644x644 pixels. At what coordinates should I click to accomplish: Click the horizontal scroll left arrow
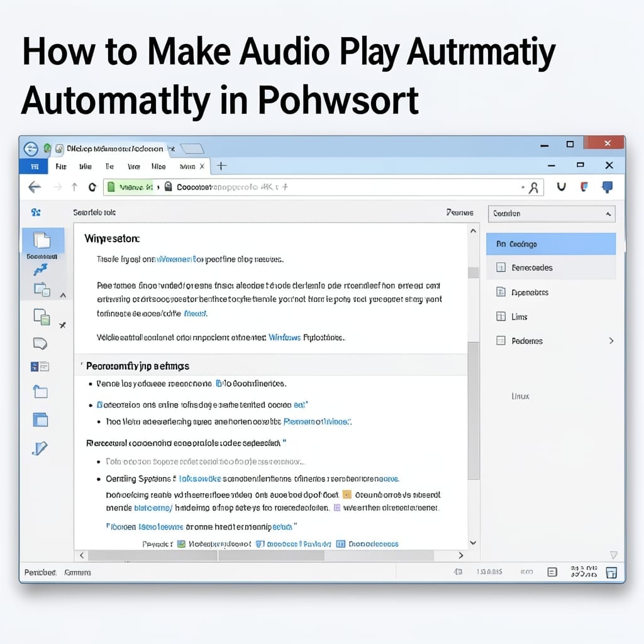82,555
